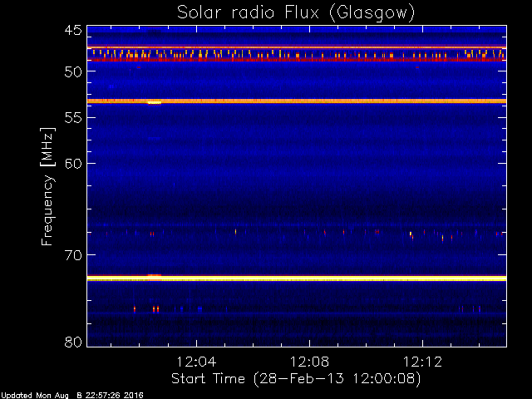532x399 pixels.
Task: Click the 50 frequency tick label
Action: click(x=73, y=71)
